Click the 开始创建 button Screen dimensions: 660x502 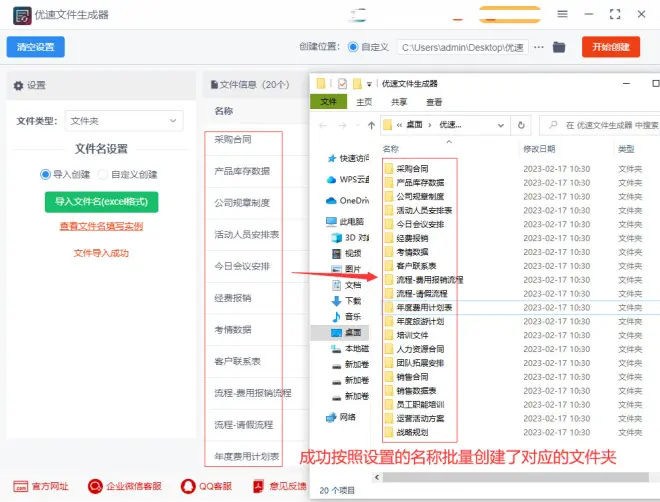pos(611,47)
